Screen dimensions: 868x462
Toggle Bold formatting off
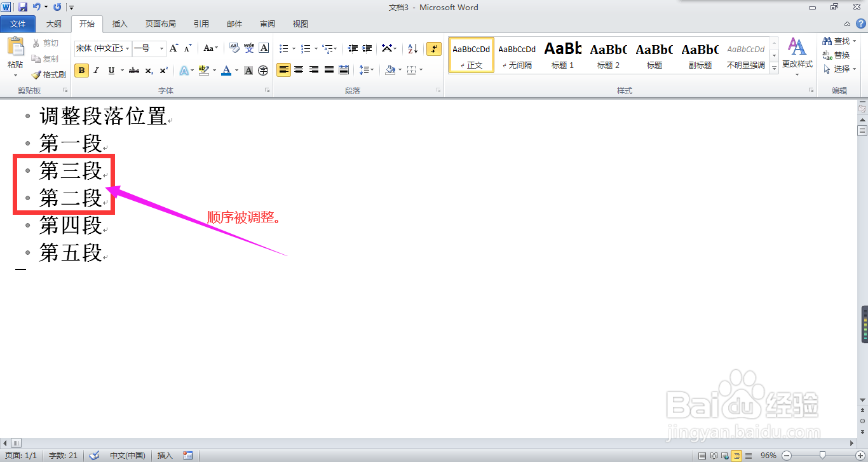click(x=81, y=70)
